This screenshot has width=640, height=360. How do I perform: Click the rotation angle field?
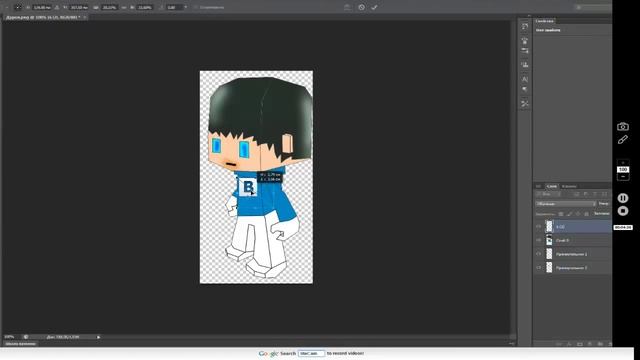coord(174,7)
